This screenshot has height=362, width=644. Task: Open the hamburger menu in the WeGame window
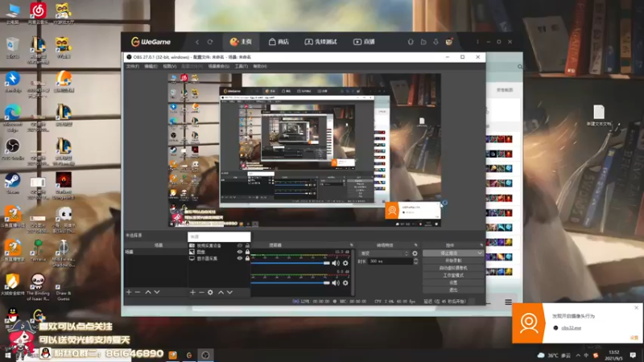coord(508,302)
